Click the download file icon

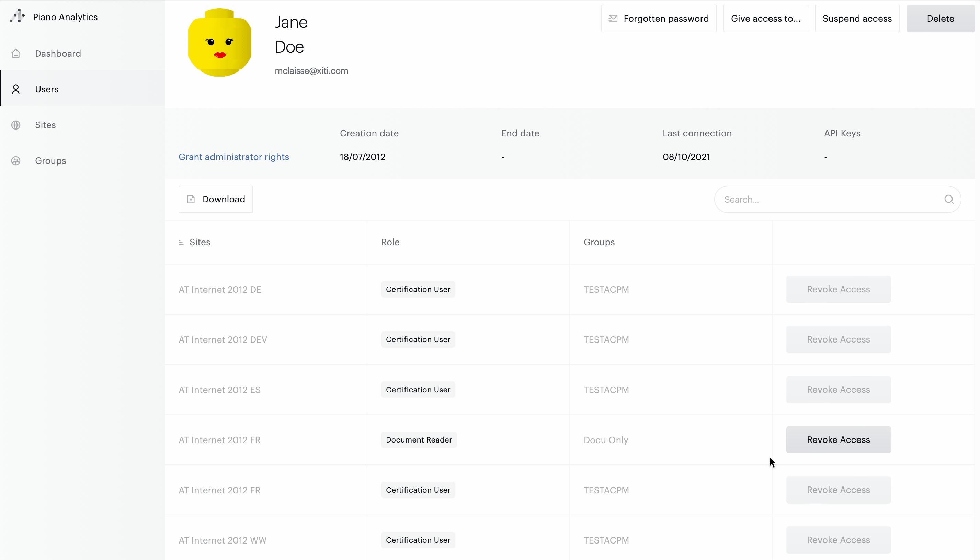pyautogui.click(x=191, y=199)
